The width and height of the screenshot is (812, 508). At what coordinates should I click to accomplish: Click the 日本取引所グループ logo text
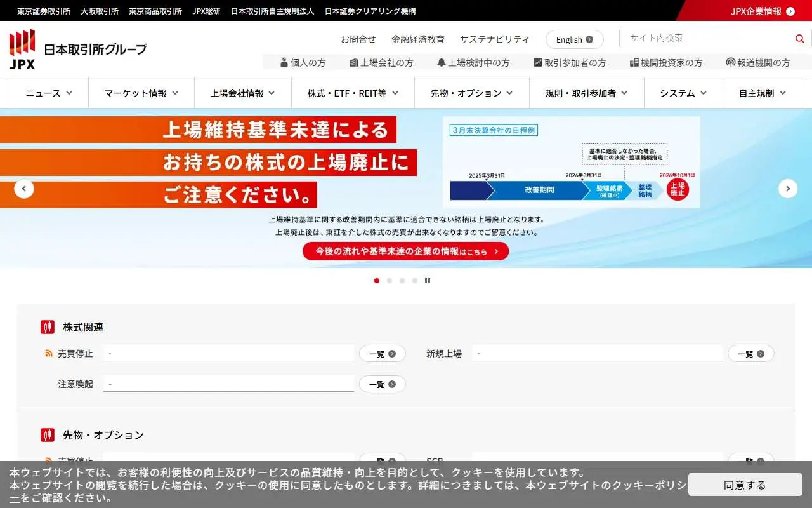tap(95, 49)
